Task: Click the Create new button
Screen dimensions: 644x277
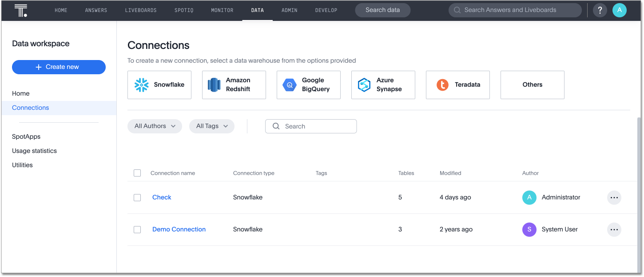Action: (x=59, y=67)
